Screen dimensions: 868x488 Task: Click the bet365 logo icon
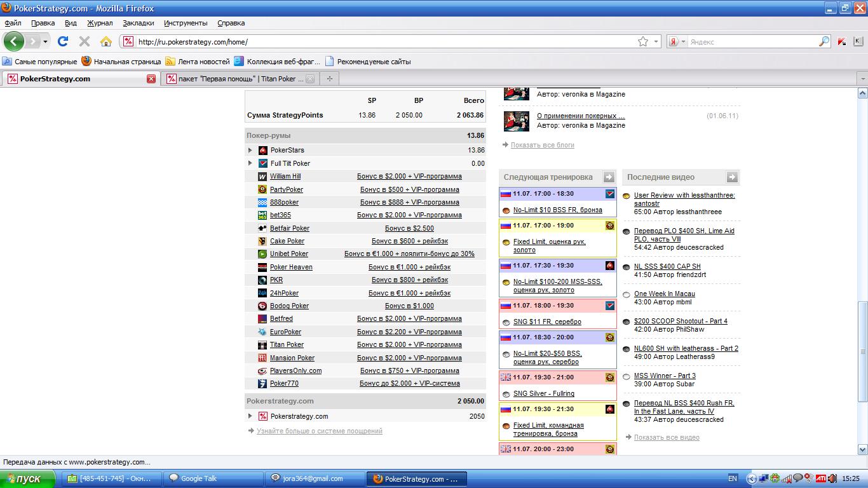(x=262, y=215)
